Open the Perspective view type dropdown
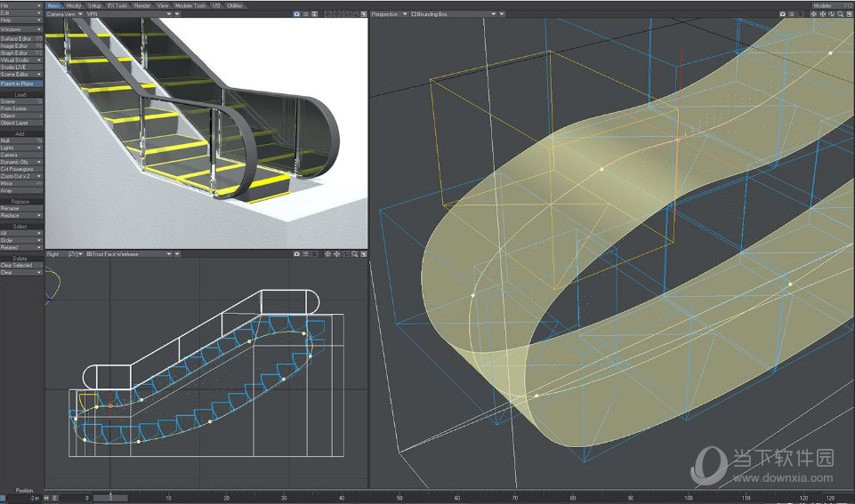This screenshot has width=855, height=504. [390, 14]
